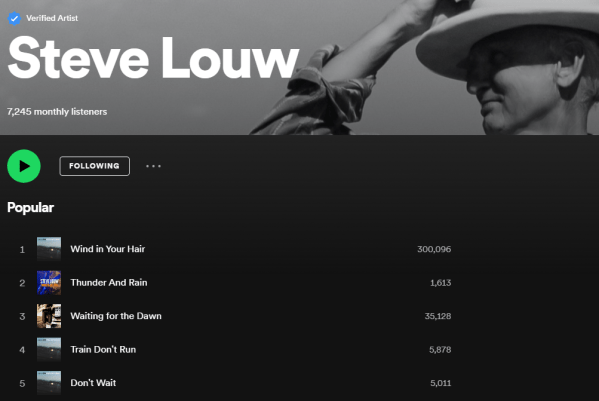Click the Don't Wait cover thumbnail
Viewport: 599px width, 401px height.
(x=49, y=383)
